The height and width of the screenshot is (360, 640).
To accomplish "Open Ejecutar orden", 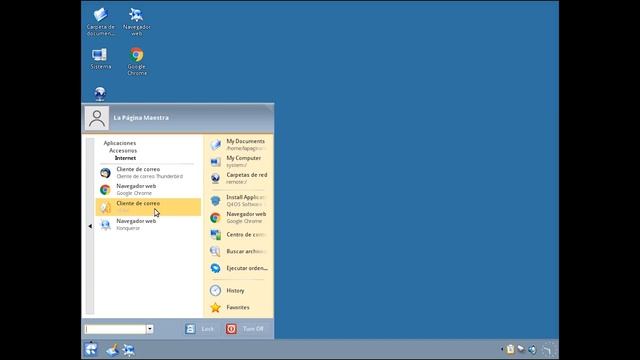I will 239,268.
